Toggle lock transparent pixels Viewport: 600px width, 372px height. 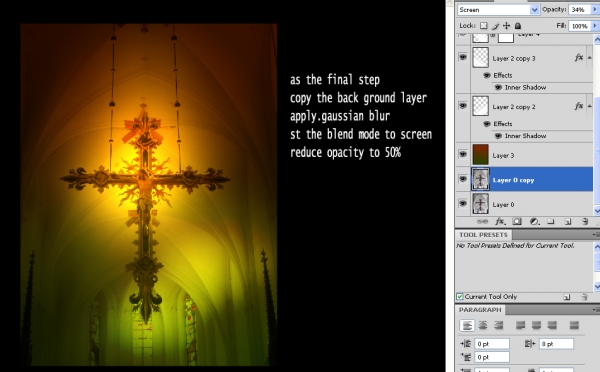pos(484,26)
